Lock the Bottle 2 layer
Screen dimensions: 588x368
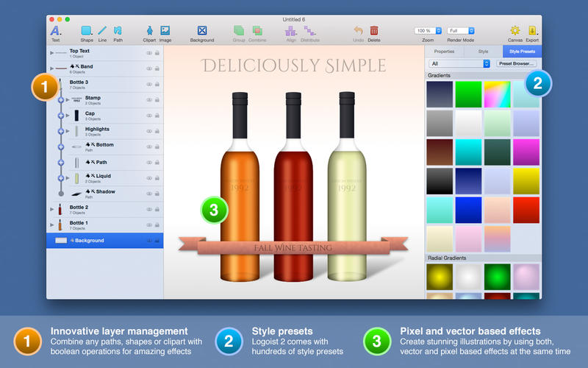point(157,209)
